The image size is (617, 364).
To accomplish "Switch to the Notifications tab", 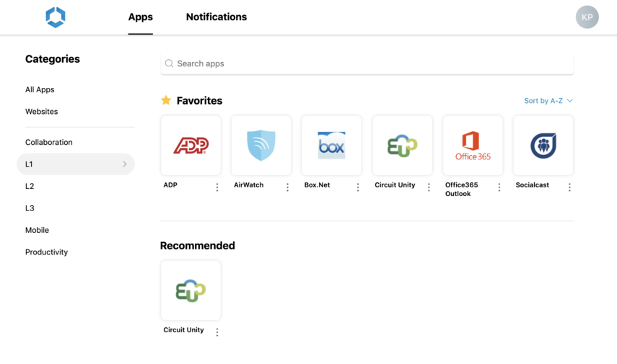I will click(216, 17).
